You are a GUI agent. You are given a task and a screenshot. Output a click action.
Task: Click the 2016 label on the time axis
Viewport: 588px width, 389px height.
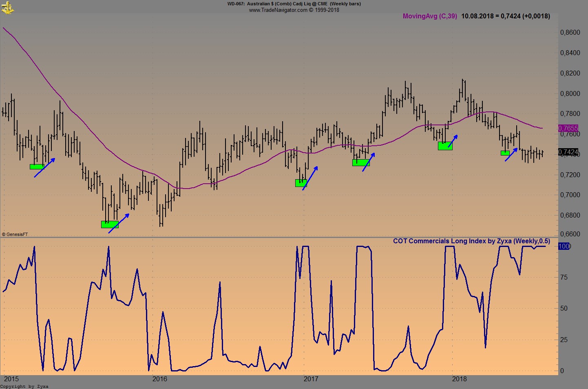[x=160, y=379]
